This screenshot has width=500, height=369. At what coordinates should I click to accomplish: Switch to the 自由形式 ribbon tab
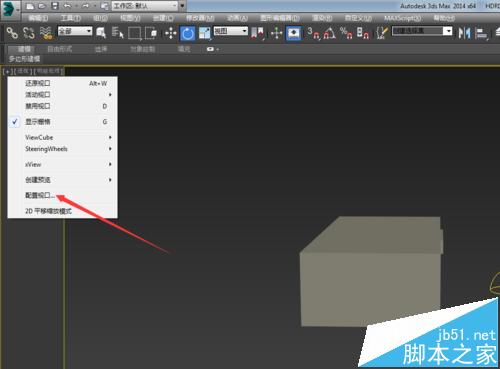pos(59,49)
